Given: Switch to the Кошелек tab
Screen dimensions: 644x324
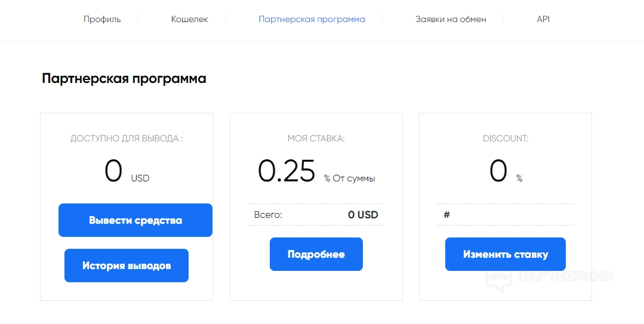Looking at the screenshot, I should pos(190,19).
